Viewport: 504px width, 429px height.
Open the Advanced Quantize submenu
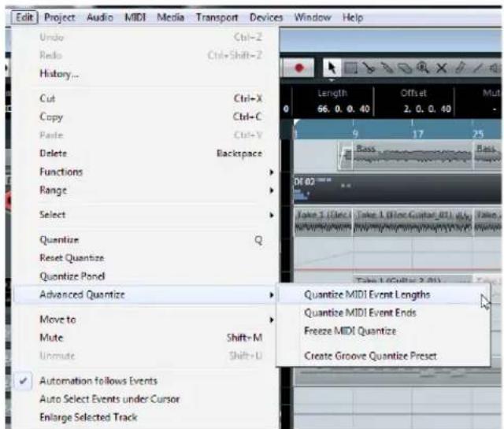point(145,294)
